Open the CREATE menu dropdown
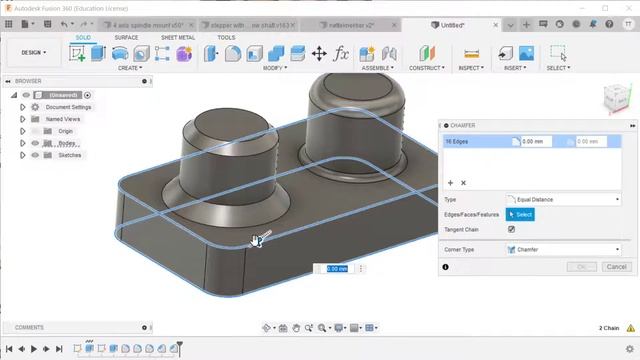The width and height of the screenshot is (640, 360). tap(130, 68)
